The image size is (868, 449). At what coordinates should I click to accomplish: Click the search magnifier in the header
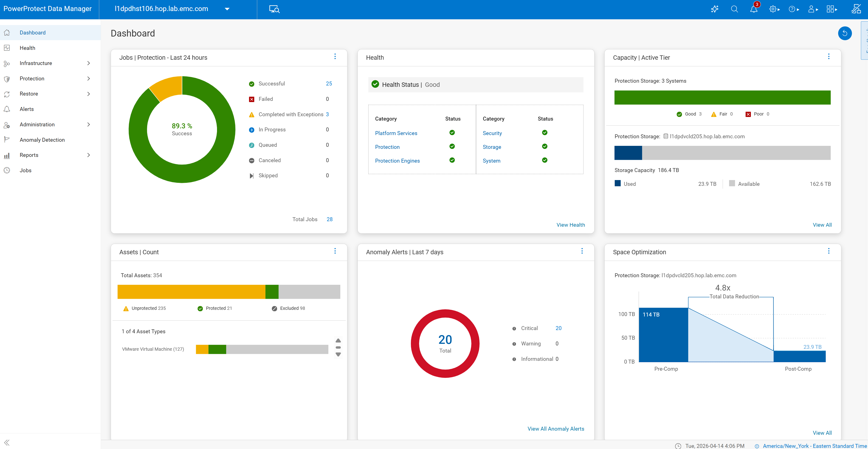tap(734, 9)
